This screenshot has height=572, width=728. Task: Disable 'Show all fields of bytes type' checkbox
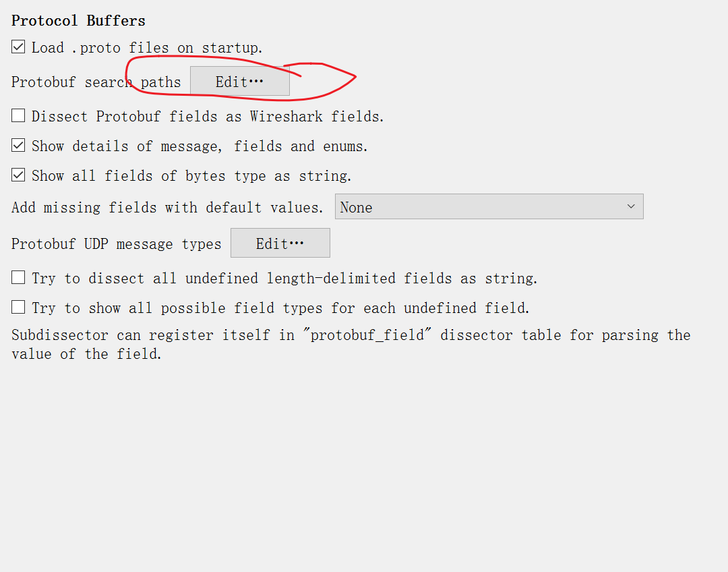point(18,175)
